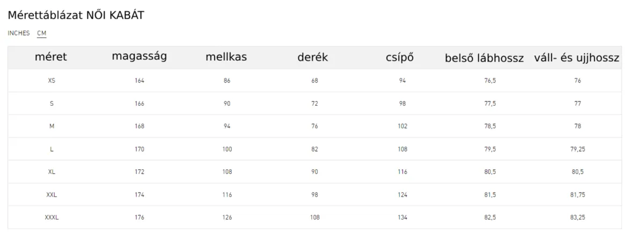Click the XXXL size row label
Screen dimensions: 644x238
tap(52, 218)
